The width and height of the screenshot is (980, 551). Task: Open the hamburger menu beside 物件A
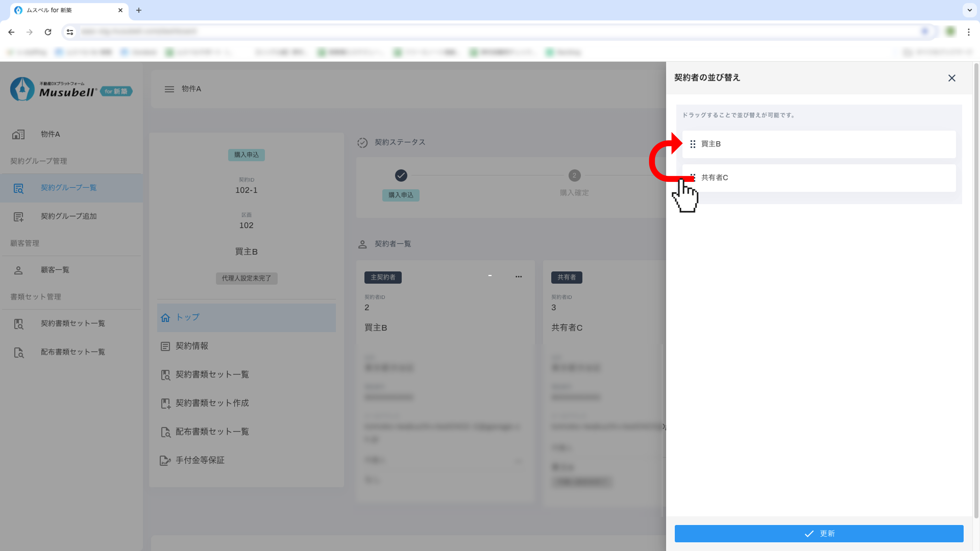pyautogui.click(x=169, y=89)
